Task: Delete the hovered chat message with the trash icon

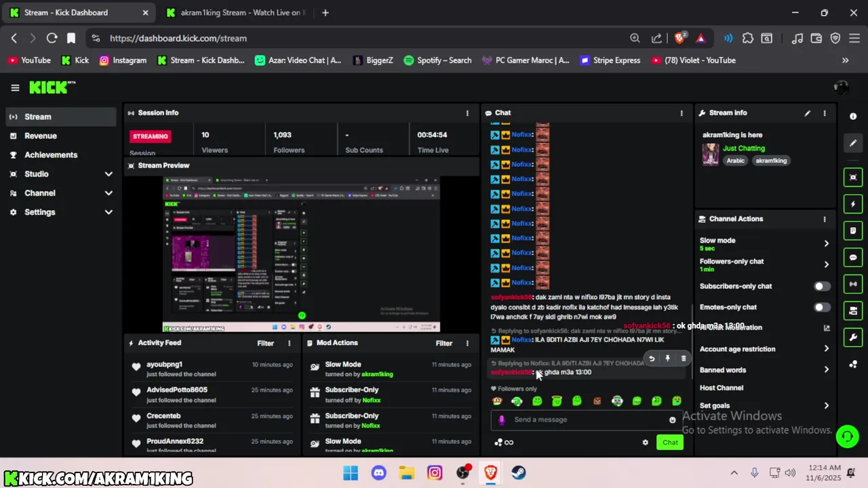Action: [684, 359]
